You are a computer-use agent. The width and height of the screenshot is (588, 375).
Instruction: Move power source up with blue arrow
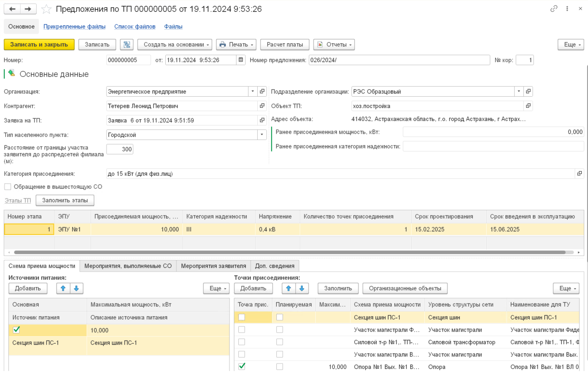click(63, 288)
